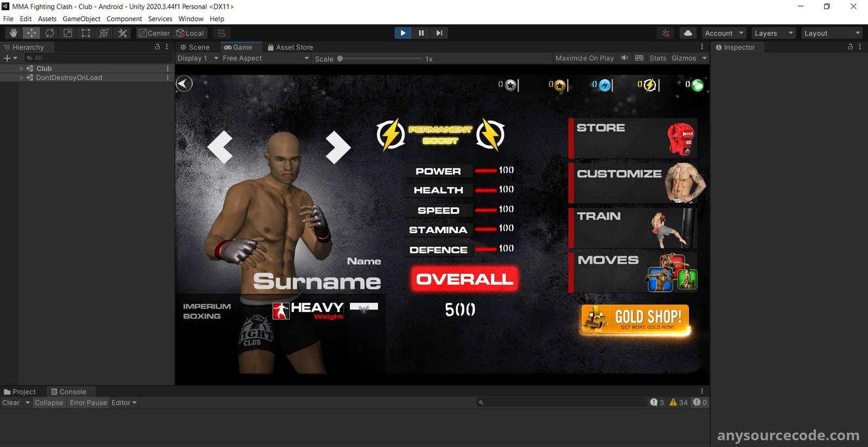This screenshot has width=868, height=447.
Task: Select the Rect transform tool
Action: pyautogui.click(x=86, y=33)
